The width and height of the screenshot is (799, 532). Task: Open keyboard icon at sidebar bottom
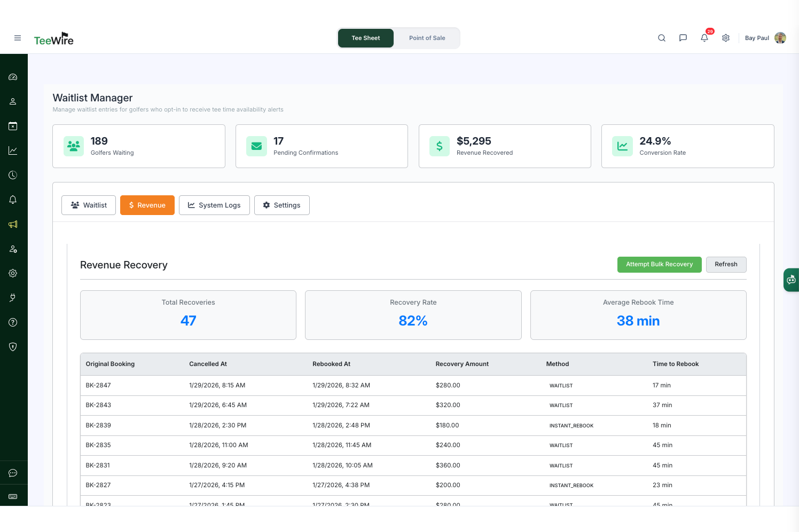13,496
